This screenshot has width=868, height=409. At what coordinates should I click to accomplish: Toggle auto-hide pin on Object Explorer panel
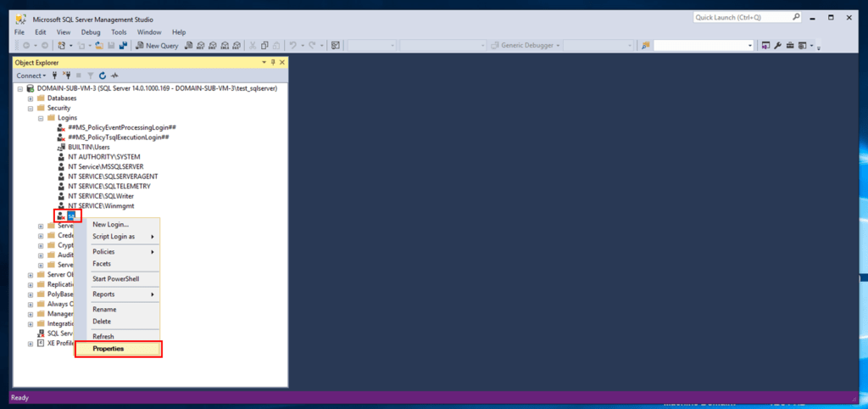click(x=273, y=63)
